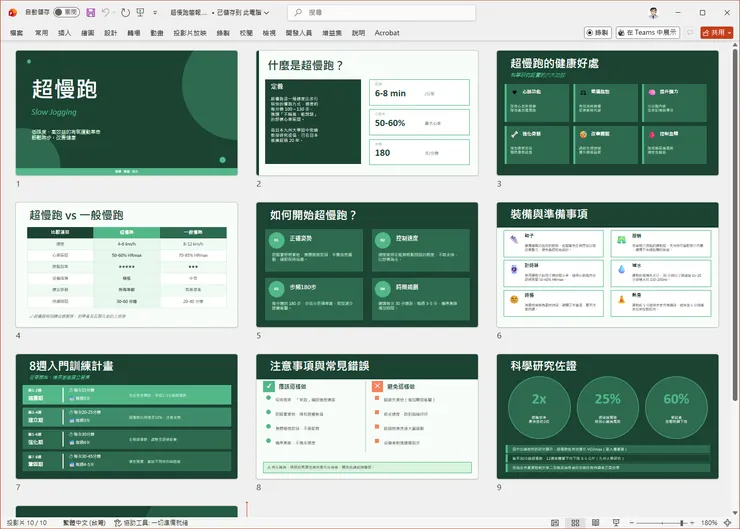Click the 錄製 Record button at top right
Screen dimensions: 740x529
coord(597,33)
